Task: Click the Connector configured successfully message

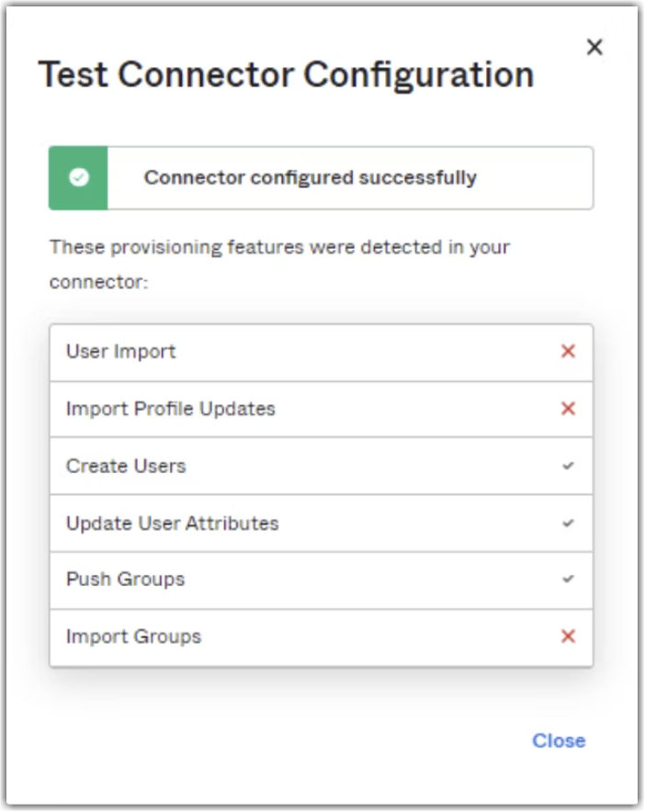Action: [310, 177]
